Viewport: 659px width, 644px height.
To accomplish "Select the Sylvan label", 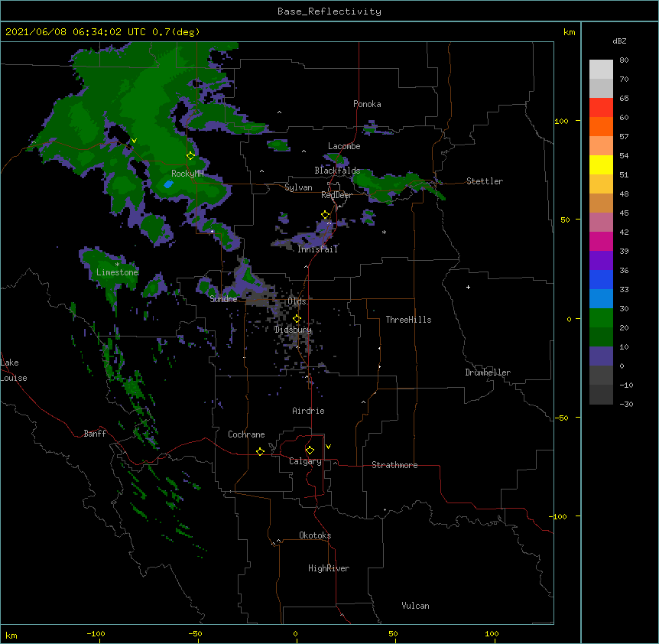I will [298, 187].
